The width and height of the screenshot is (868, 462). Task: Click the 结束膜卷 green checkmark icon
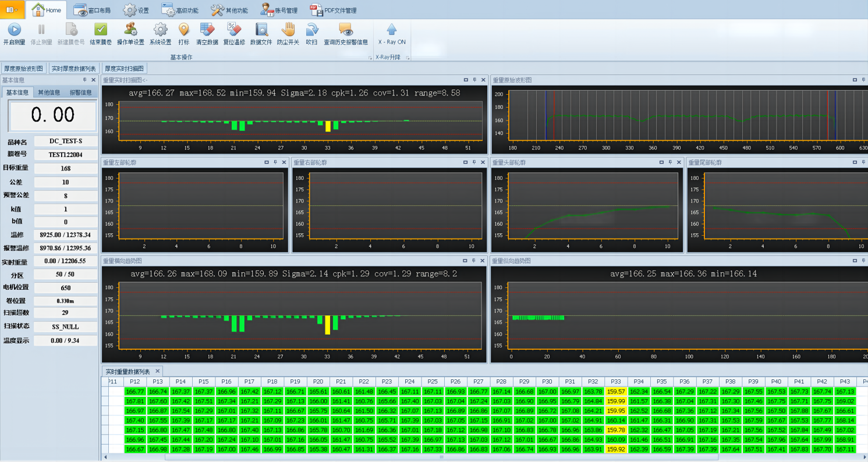click(x=101, y=30)
